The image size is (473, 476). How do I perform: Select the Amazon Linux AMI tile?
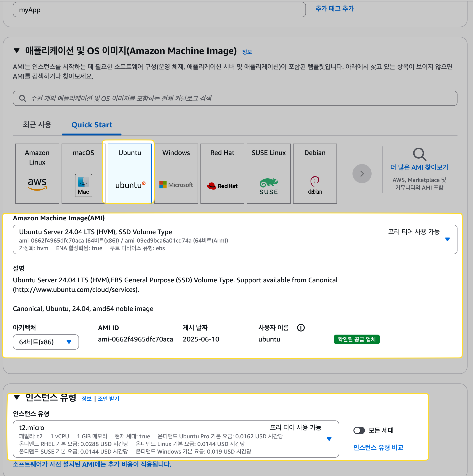tap(37, 173)
